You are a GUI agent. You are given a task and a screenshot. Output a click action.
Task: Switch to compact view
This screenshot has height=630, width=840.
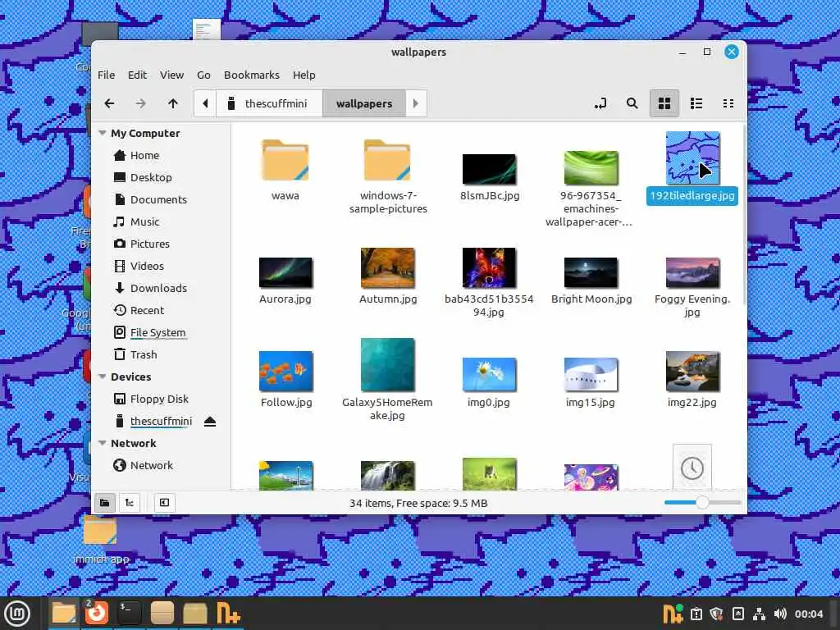pyautogui.click(x=728, y=103)
